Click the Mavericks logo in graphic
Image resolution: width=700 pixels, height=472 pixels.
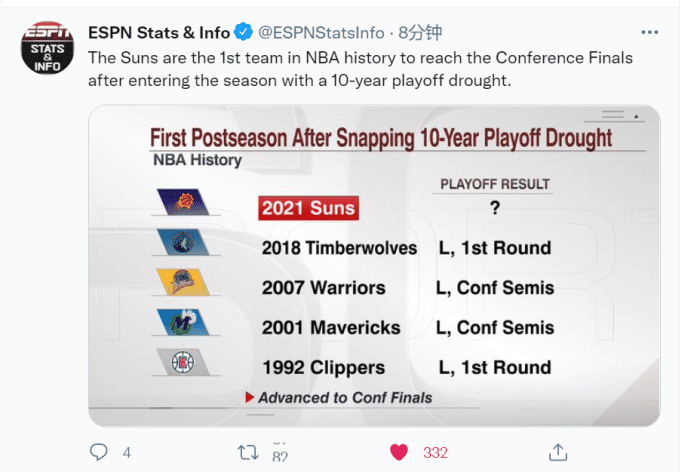coord(183,323)
